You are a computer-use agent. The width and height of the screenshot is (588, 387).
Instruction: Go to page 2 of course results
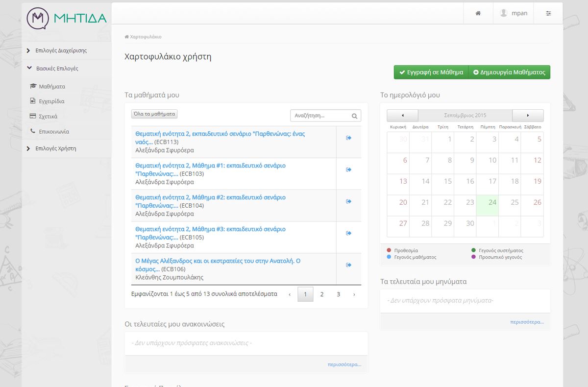[322, 294]
